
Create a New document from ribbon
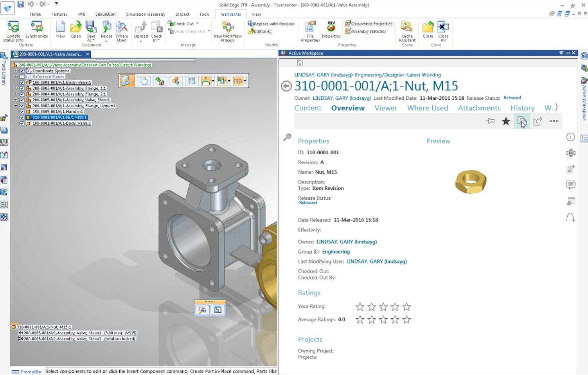click(x=60, y=30)
